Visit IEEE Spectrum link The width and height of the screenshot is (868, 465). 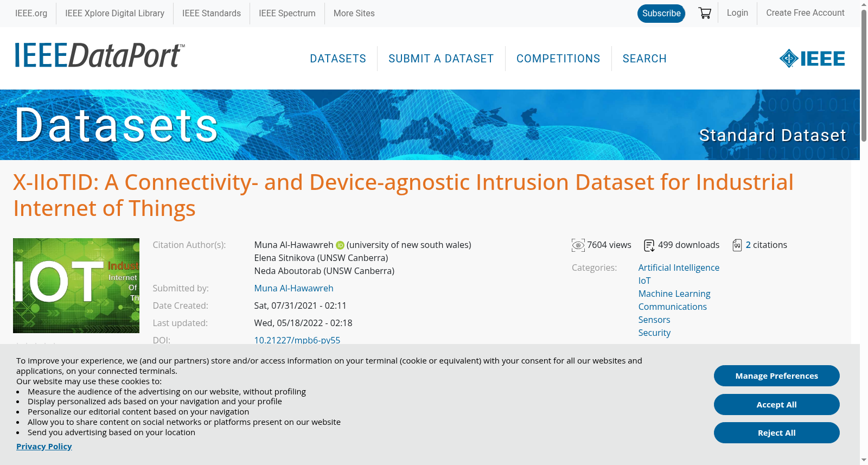point(287,13)
